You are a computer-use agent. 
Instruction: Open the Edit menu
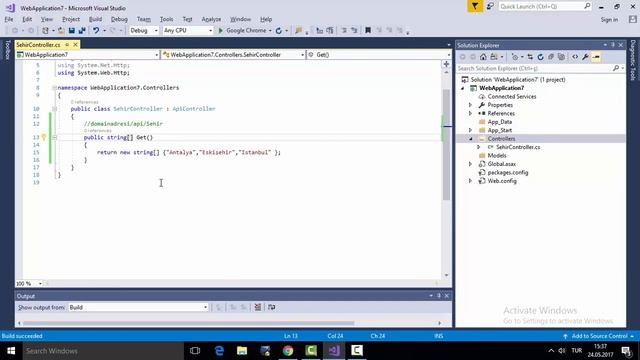27,19
